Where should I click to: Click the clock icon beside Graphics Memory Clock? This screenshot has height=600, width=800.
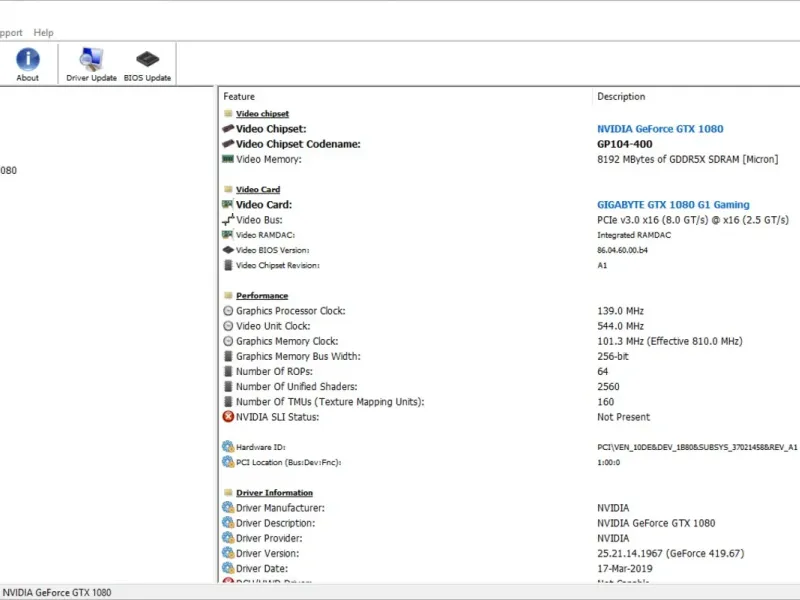pos(228,341)
